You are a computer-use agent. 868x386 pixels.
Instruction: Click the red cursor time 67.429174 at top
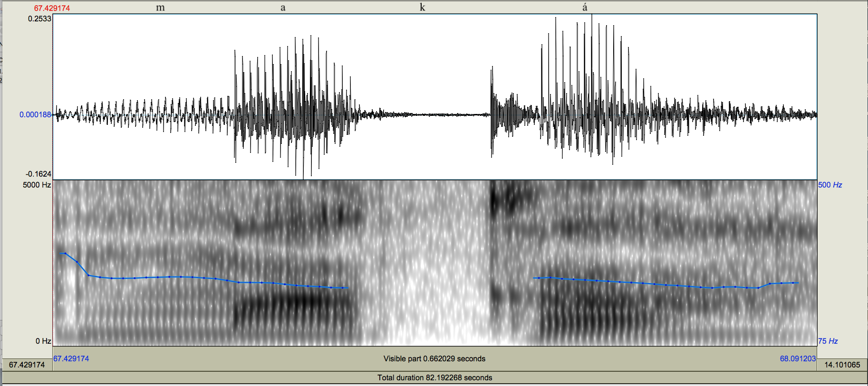[52, 8]
